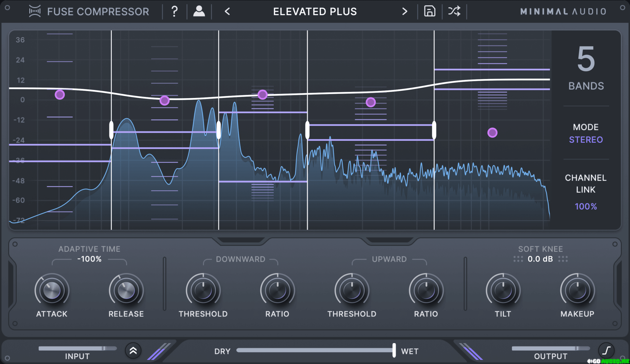
Task: Click the MINIMAL AUDIO brand logo
Action: (x=563, y=12)
